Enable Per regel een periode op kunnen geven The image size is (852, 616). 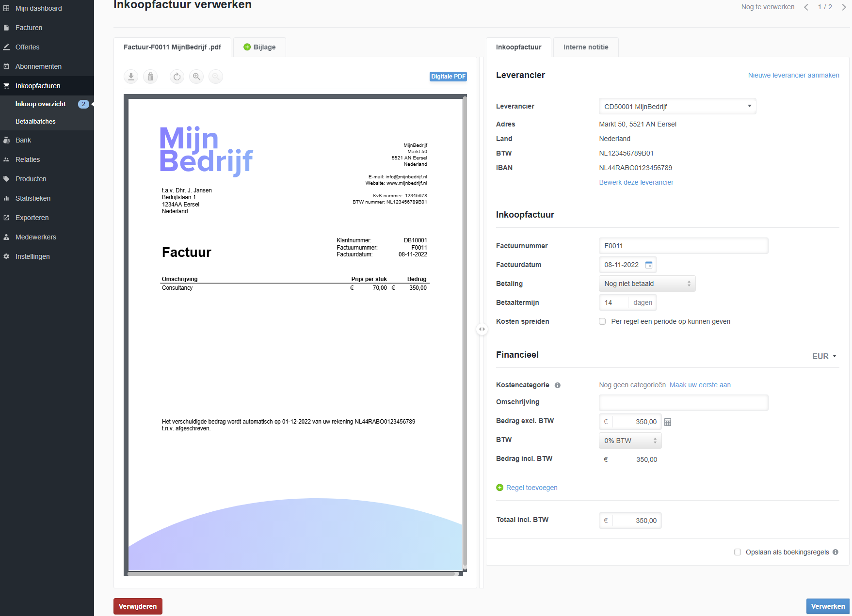[602, 321]
